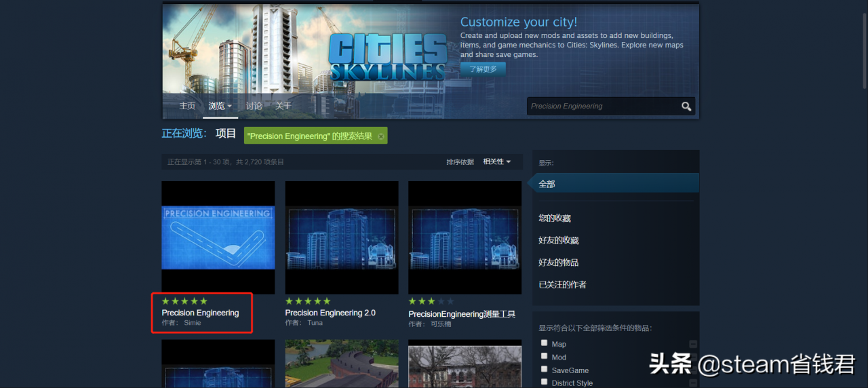Open the 相关性 sort order dropdown

(x=497, y=161)
